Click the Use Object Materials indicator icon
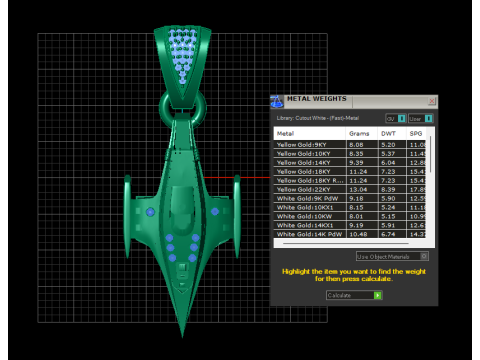The height and width of the screenshot is (360, 480). pyautogui.click(x=424, y=256)
